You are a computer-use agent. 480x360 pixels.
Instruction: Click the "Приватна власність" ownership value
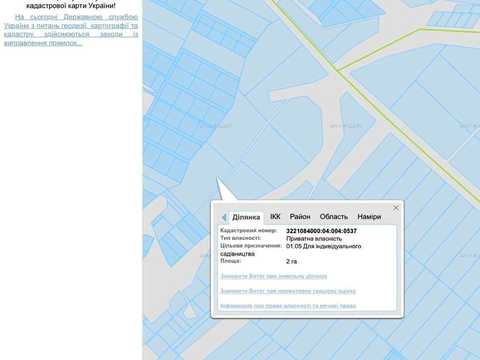314,239
